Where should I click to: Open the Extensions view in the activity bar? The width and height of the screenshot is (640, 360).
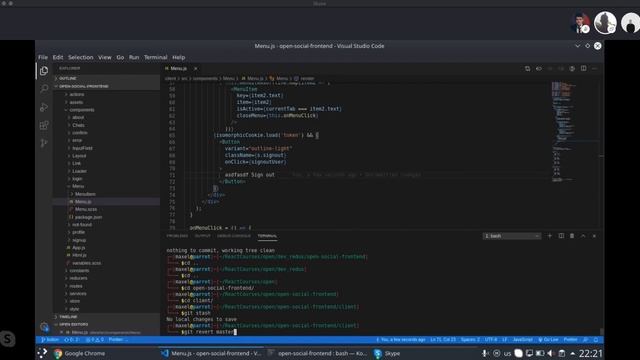pyautogui.click(x=44, y=125)
